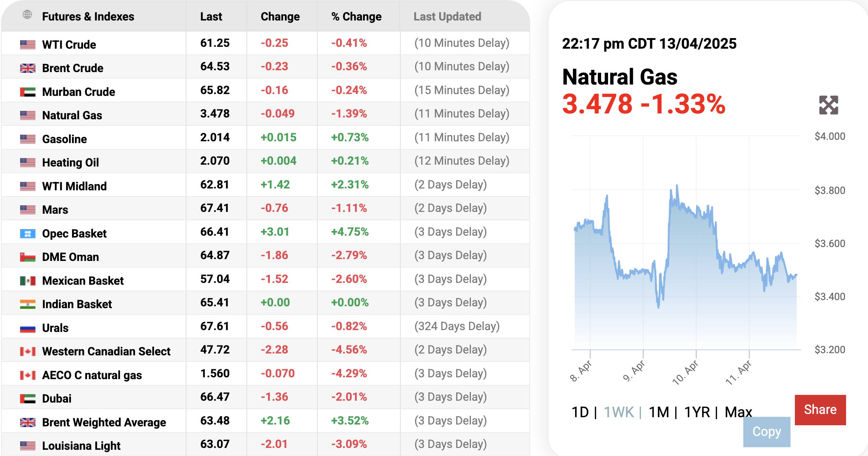The image size is (868, 456).
Task: Switch chart range to 1D
Action: click(x=580, y=412)
